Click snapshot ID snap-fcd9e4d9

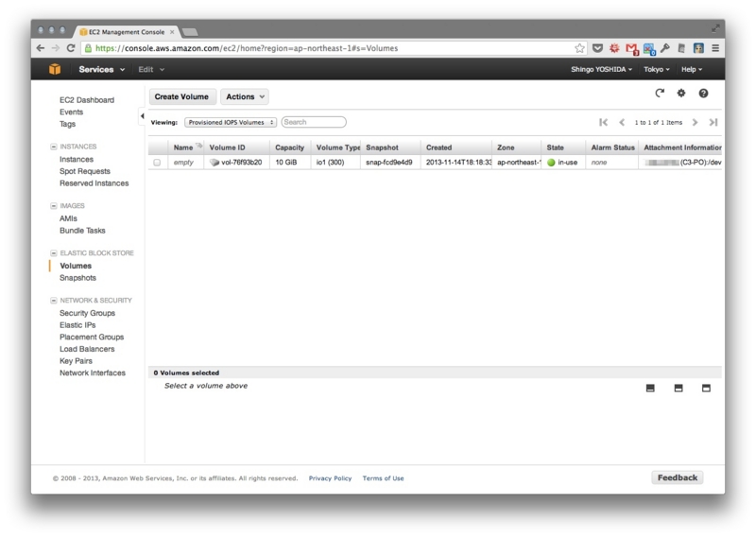[x=389, y=163]
